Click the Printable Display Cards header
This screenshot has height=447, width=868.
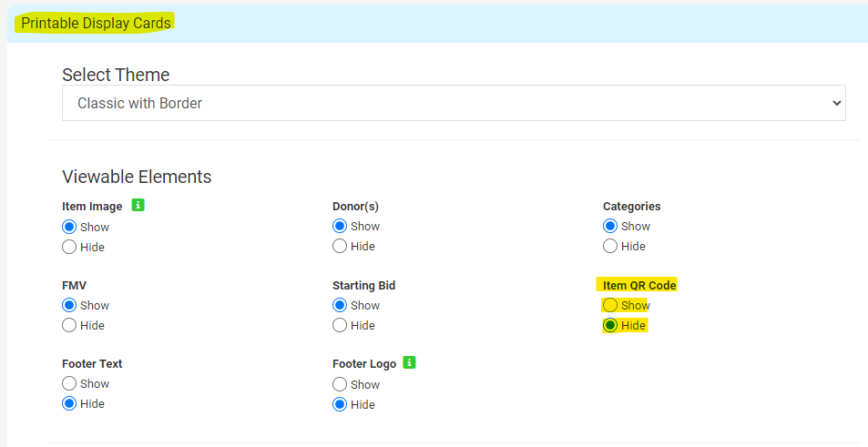tap(97, 23)
